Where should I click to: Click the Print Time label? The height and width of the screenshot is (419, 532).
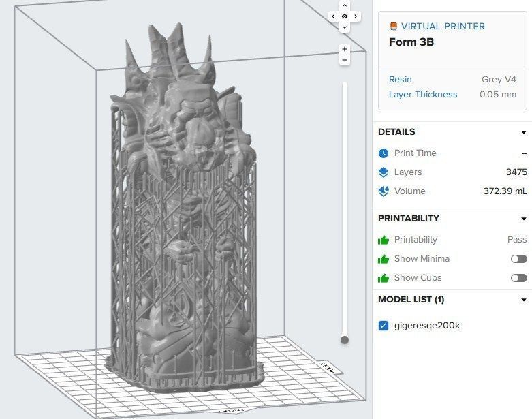tap(416, 153)
